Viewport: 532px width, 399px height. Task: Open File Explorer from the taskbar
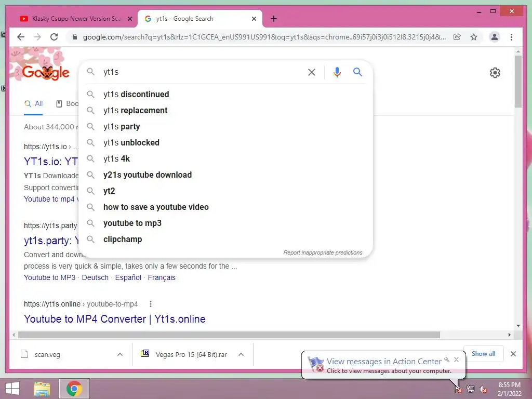(42, 389)
